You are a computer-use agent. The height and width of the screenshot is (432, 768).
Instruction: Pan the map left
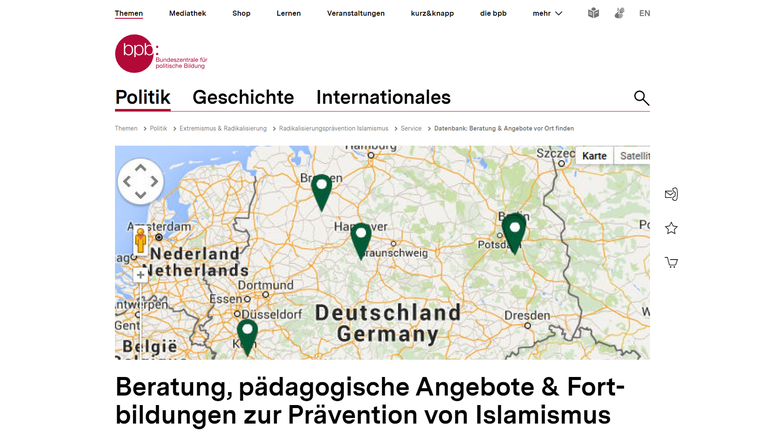coord(127,182)
